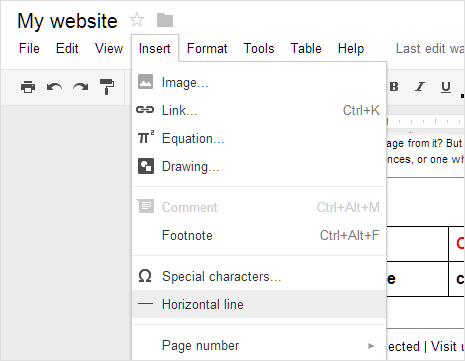465x361 pixels.
Task: Close the open Insert menu tab
Action: pos(155,49)
